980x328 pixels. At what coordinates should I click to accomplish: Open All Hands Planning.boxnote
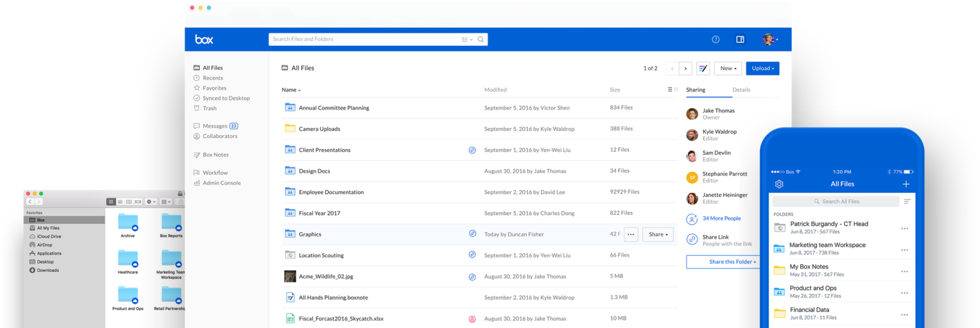(x=334, y=297)
